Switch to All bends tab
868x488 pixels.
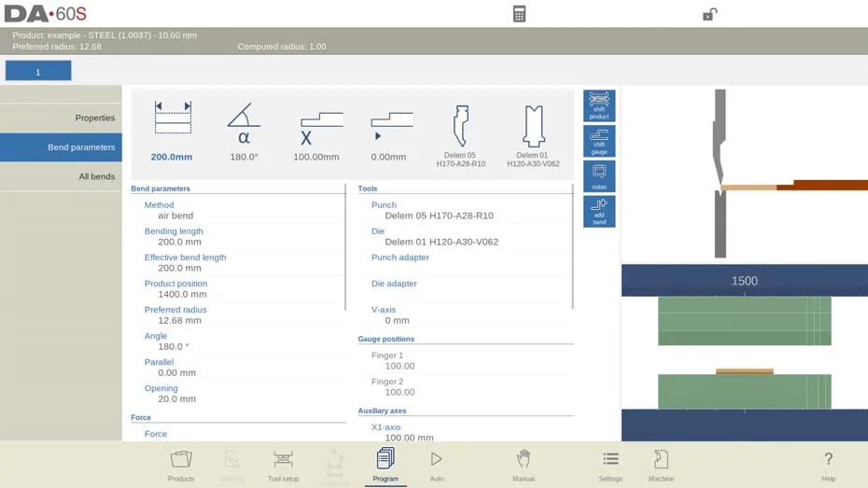61,176
